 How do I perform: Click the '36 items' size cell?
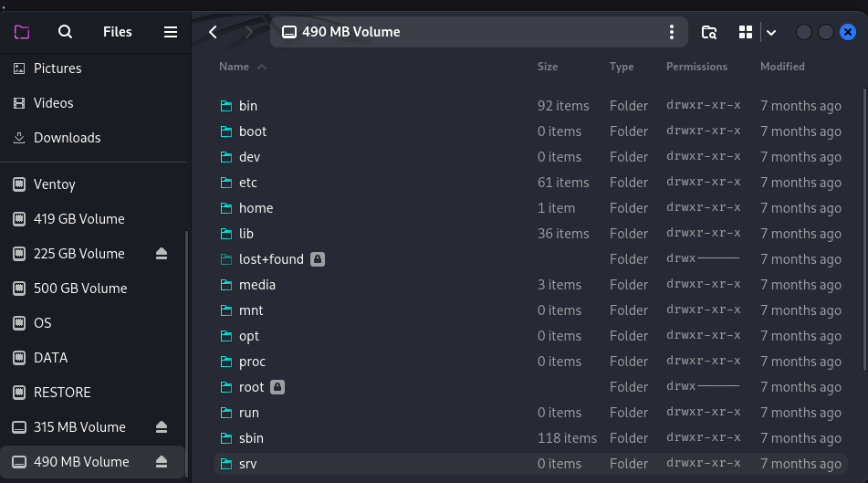[563, 234]
